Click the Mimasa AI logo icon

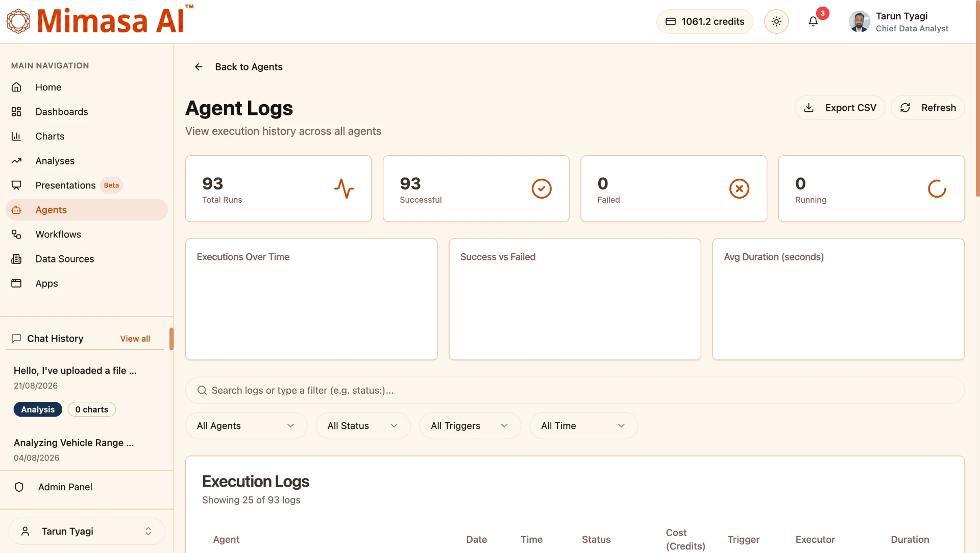point(18,21)
